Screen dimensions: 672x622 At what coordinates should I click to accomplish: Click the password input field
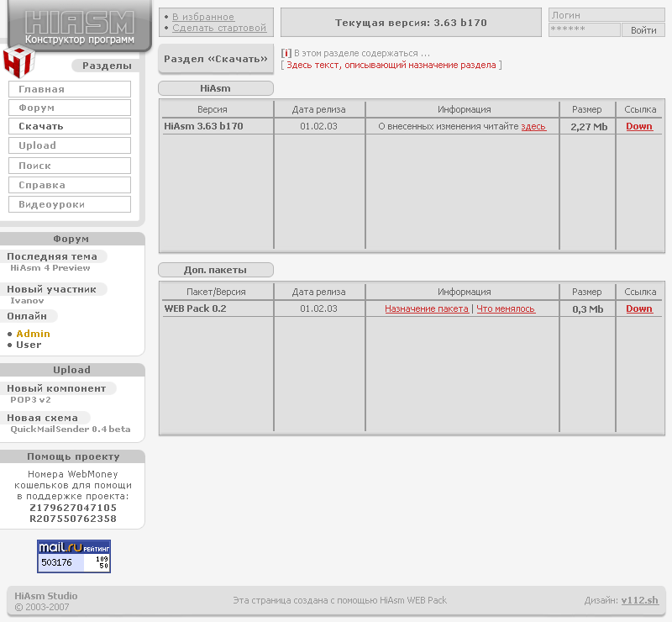pyautogui.click(x=584, y=30)
